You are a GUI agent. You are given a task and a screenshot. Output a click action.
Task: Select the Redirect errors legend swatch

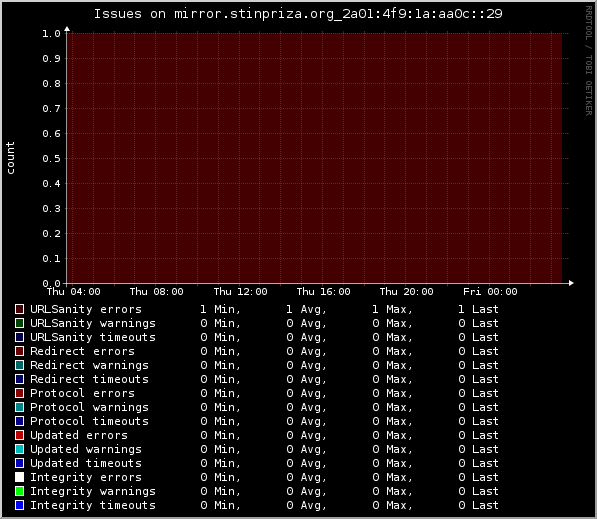(19, 351)
